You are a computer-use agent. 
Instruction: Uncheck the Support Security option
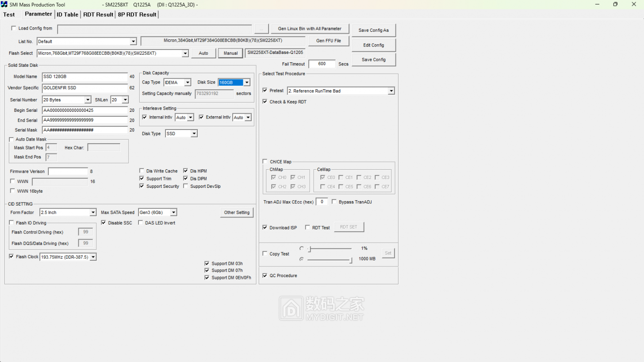pos(142,186)
